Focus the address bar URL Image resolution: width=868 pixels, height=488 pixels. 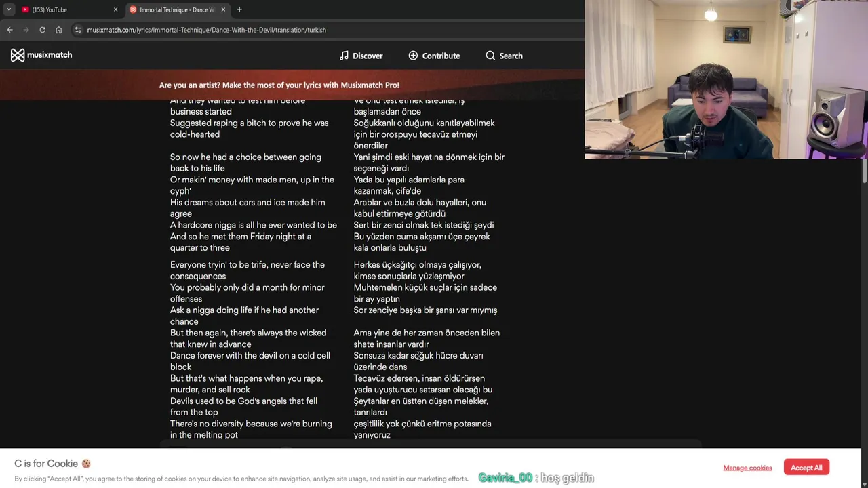[206, 30]
